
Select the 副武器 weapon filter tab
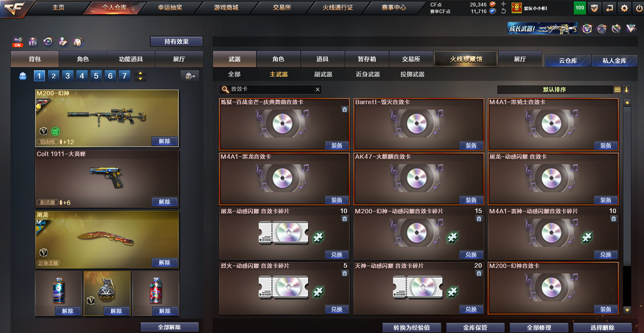pos(323,74)
